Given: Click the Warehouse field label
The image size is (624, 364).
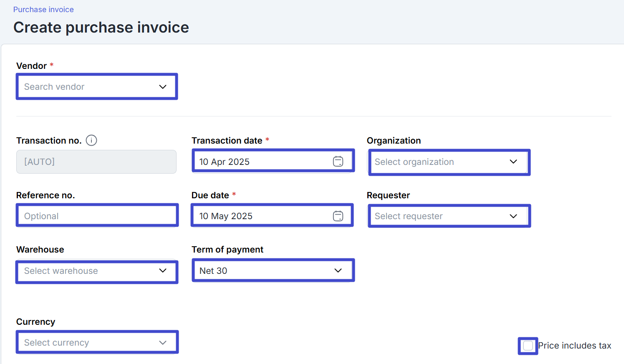Looking at the screenshot, I should point(40,250).
